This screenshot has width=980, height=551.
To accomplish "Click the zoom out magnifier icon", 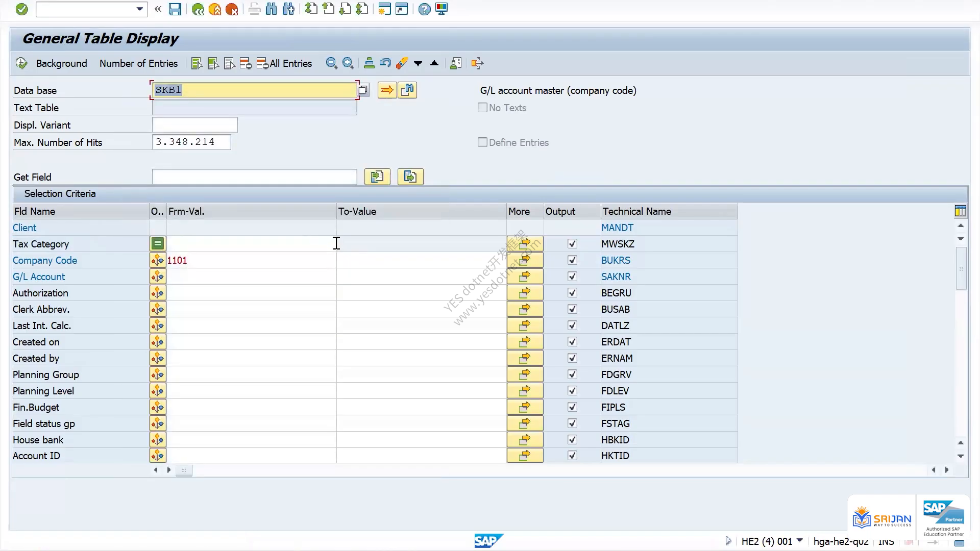I will point(332,63).
